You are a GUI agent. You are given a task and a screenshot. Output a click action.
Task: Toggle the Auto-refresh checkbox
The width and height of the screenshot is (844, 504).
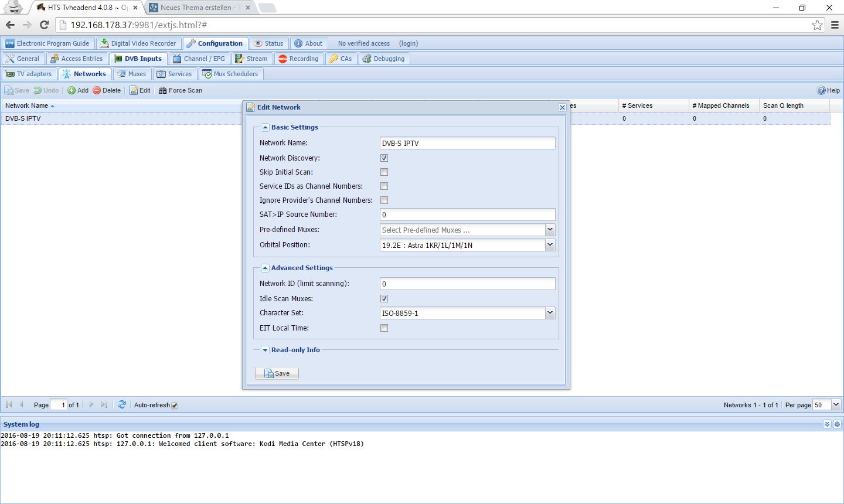coord(175,405)
